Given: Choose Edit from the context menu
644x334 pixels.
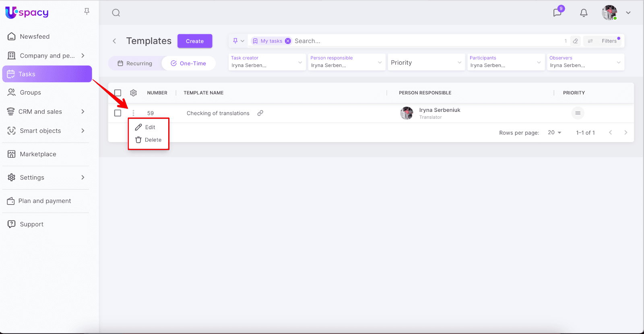Looking at the screenshot, I should 150,127.
